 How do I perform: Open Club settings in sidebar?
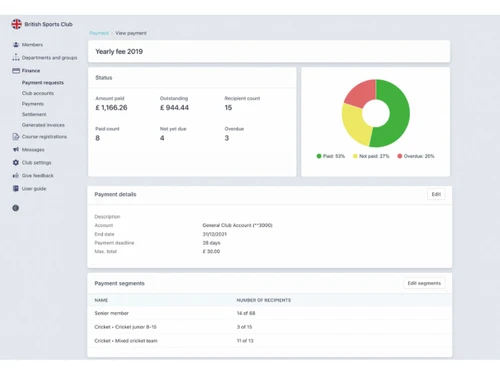pos(37,163)
